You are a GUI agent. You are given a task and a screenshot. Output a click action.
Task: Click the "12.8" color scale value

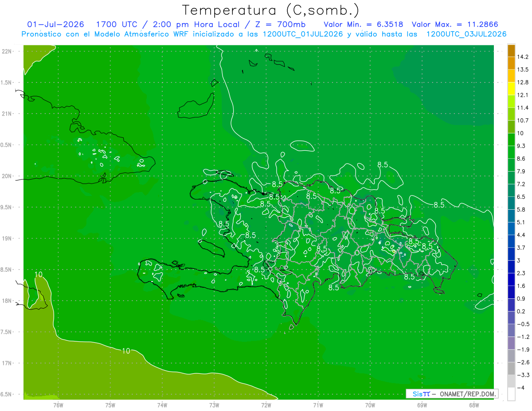523,82
